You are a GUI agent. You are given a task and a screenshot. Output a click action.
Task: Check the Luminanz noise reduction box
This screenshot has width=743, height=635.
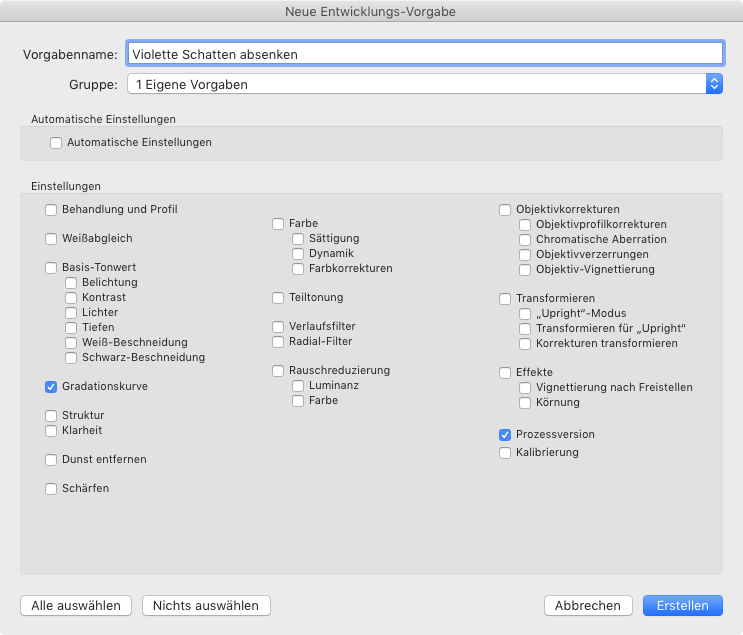point(298,386)
